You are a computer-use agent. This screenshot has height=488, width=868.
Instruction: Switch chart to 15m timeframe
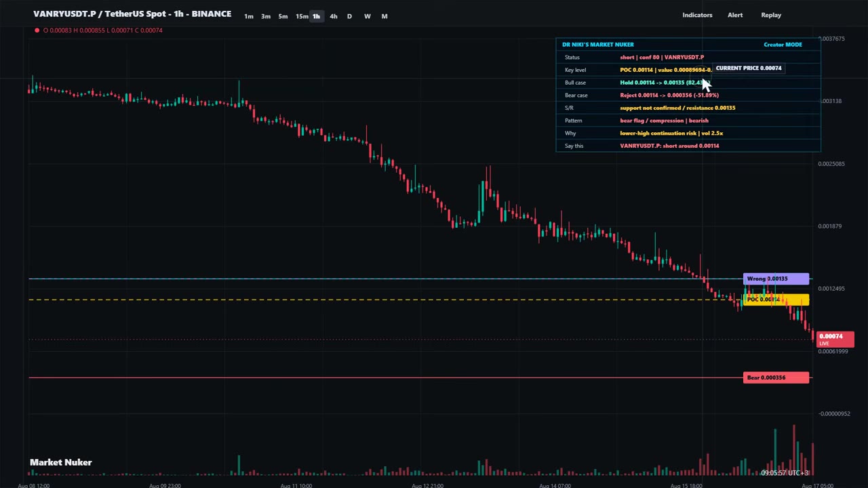pyautogui.click(x=302, y=16)
